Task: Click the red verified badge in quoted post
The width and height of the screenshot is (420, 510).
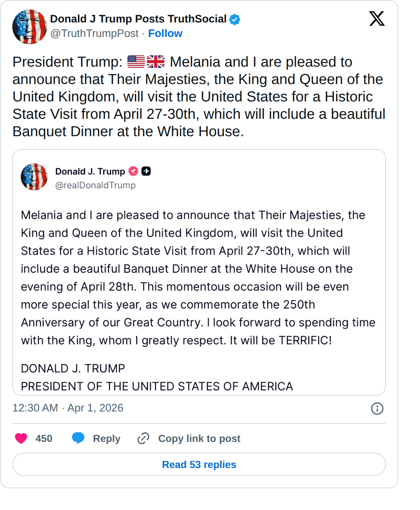Action: pos(133,171)
